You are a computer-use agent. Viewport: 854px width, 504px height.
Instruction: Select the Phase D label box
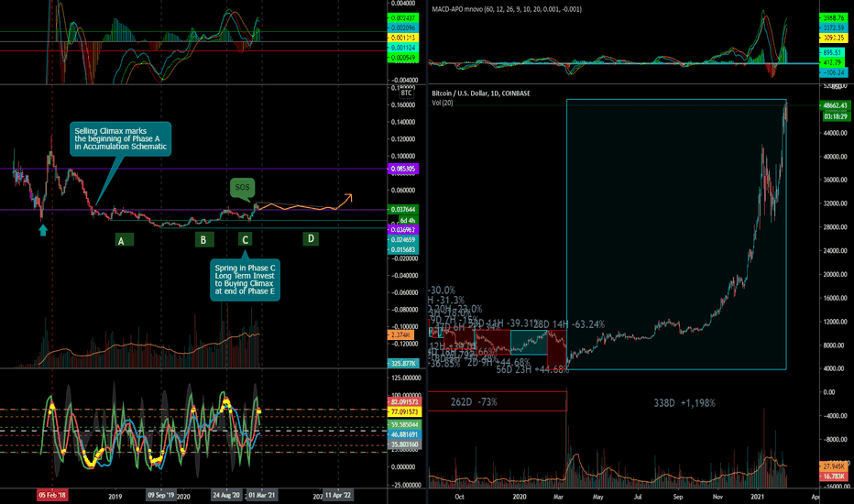point(311,238)
